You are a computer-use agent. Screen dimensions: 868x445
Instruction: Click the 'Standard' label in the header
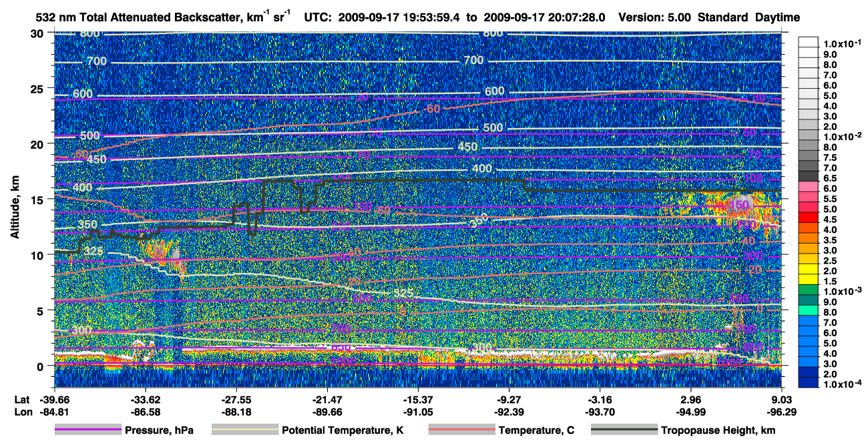[x=724, y=17]
